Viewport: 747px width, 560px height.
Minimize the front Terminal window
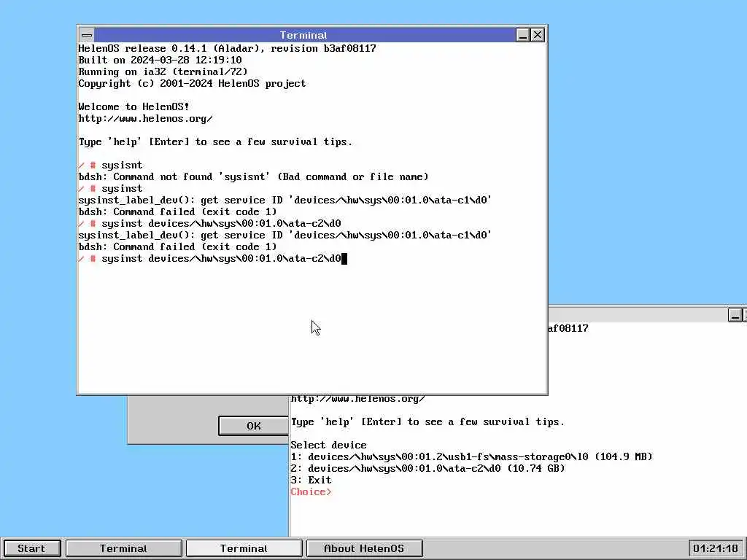(522, 35)
